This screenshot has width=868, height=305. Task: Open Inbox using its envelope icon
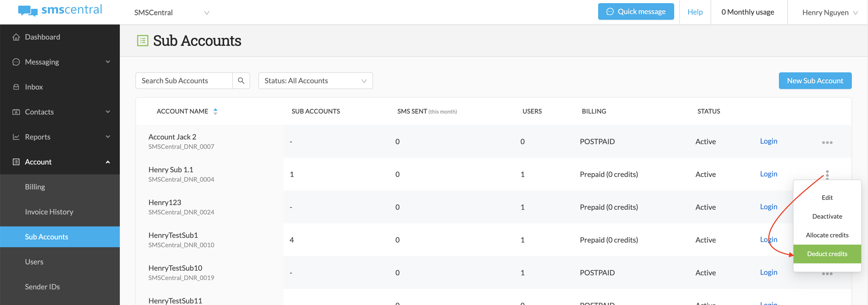(16, 86)
